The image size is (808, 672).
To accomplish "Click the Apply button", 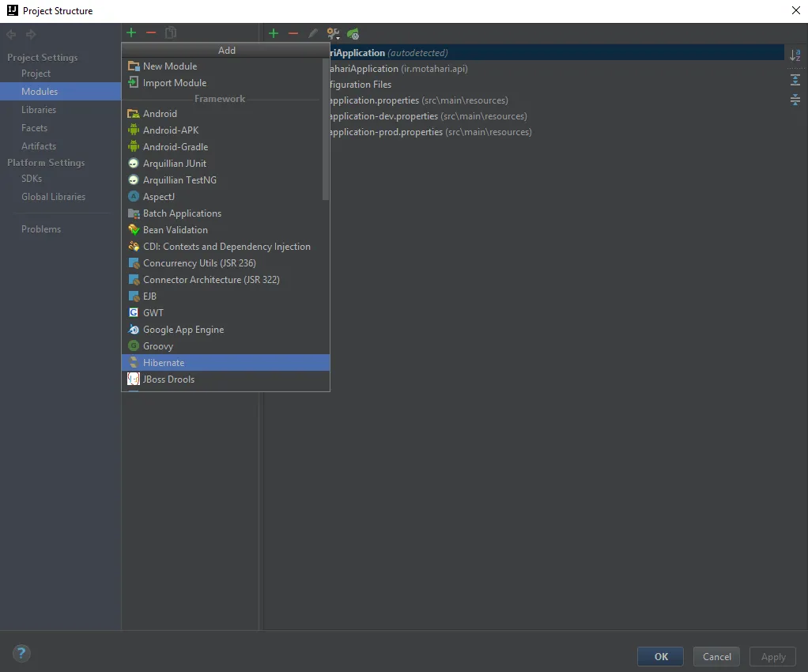I will coord(773,656).
